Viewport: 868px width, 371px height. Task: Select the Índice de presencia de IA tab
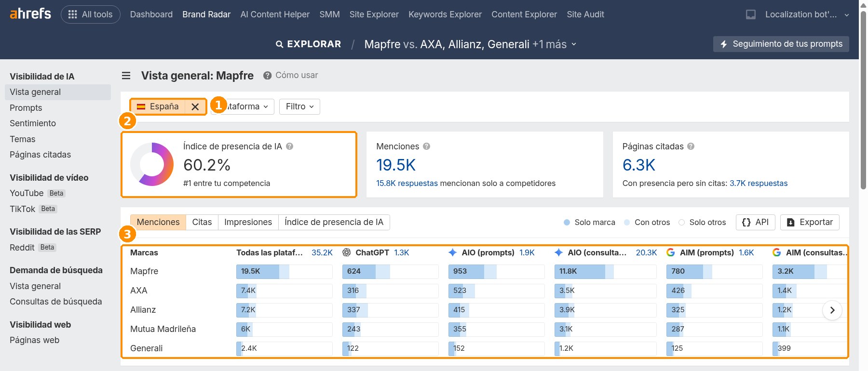tap(334, 222)
